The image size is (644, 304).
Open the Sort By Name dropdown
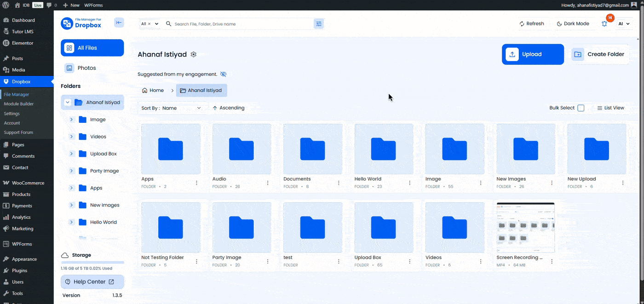point(182,108)
